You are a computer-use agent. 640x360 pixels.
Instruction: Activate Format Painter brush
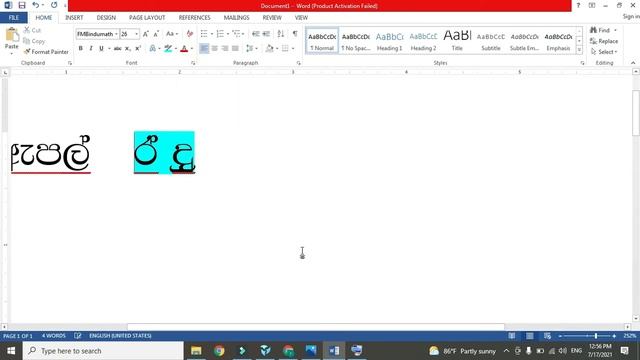pyautogui.click(x=27, y=51)
